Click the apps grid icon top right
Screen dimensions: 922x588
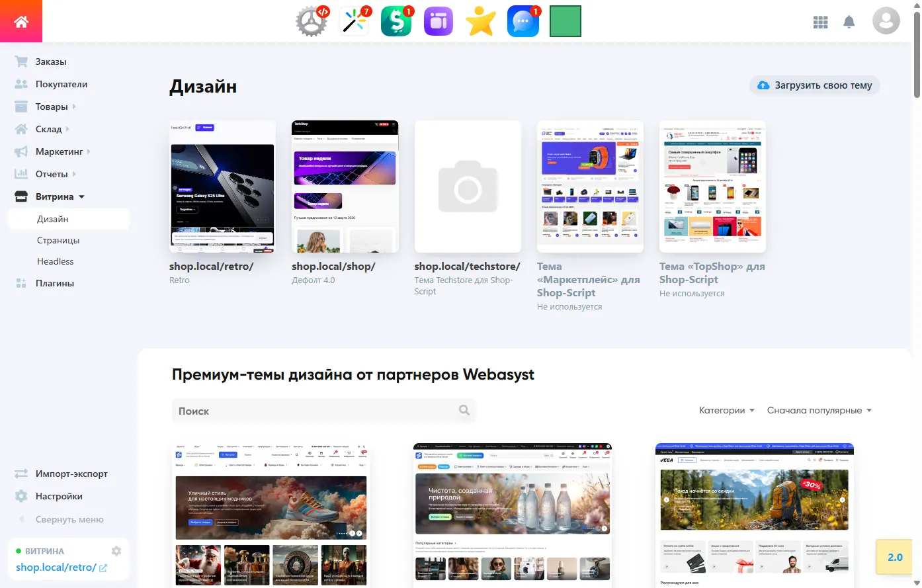point(820,21)
